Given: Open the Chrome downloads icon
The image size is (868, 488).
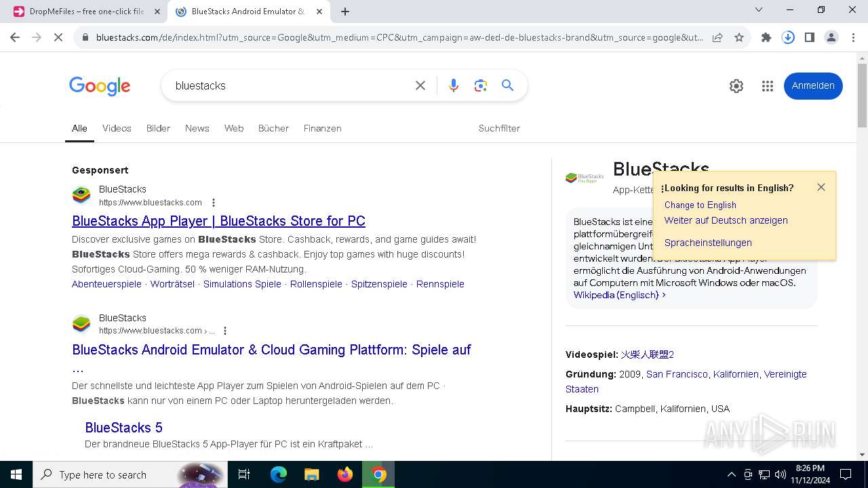Looking at the screenshot, I should [788, 37].
